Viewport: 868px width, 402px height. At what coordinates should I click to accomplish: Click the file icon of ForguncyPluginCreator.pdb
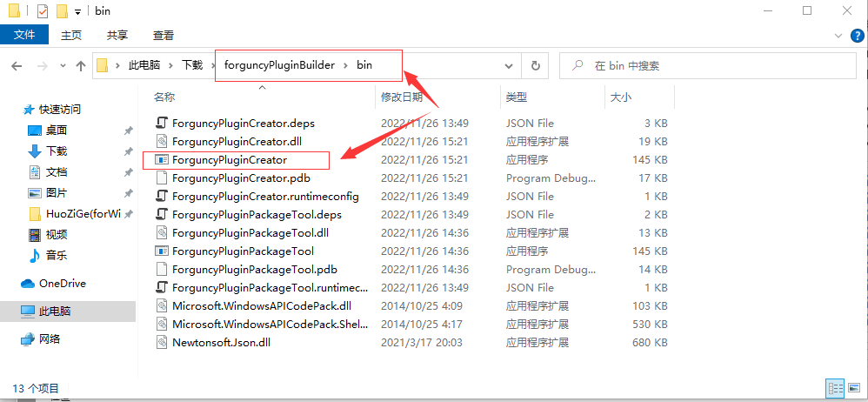(162, 178)
